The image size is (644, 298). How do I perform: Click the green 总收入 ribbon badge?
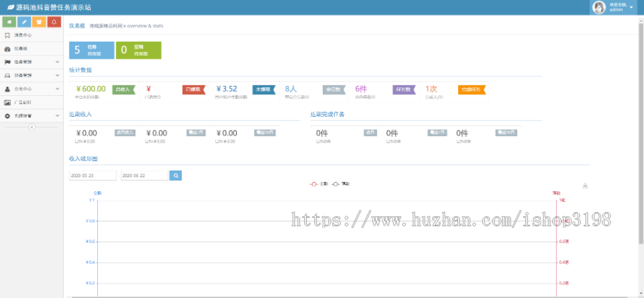click(124, 89)
